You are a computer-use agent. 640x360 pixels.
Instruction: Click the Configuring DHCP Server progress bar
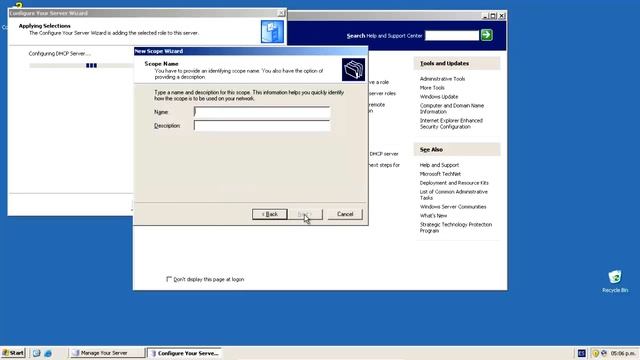click(81, 65)
